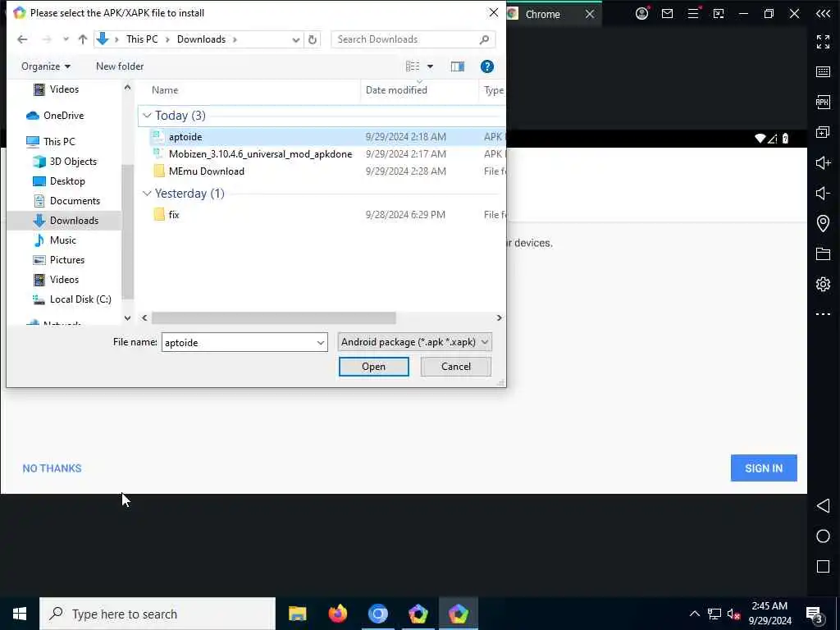This screenshot has width=840, height=630.
Task: Select the fix folder
Action: click(x=174, y=214)
